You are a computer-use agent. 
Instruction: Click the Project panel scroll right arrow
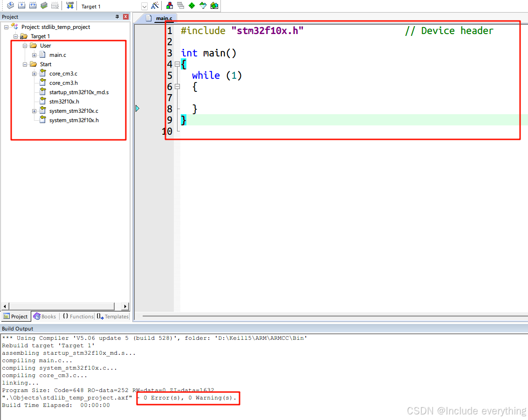click(x=125, y=307)
